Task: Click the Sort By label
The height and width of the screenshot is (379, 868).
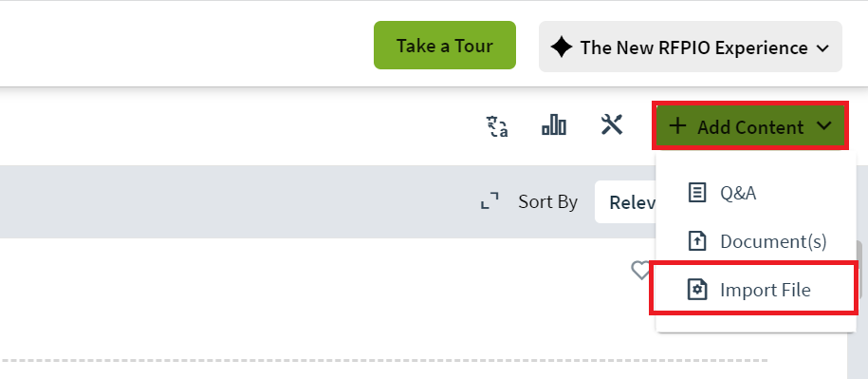Action: (548, 201)
